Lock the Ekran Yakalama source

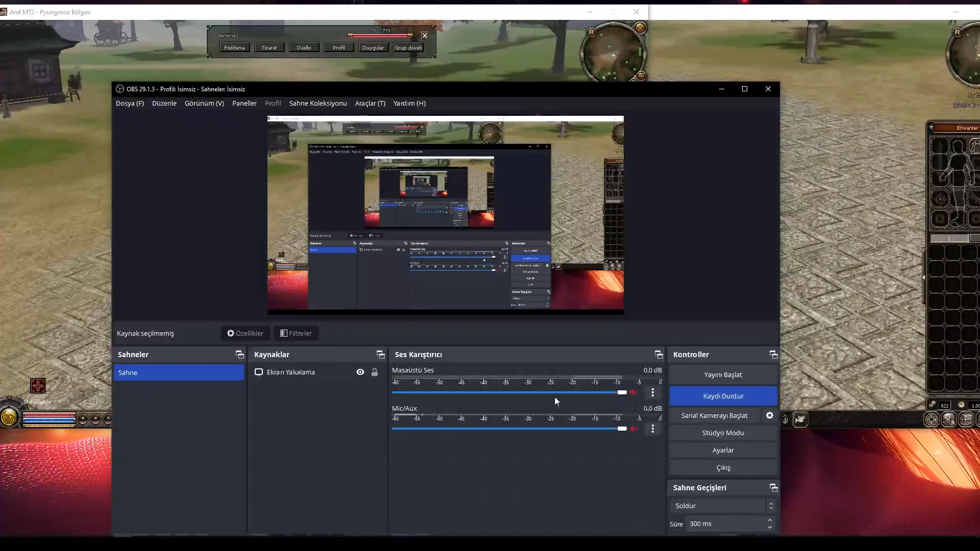(x=375, y=372)
